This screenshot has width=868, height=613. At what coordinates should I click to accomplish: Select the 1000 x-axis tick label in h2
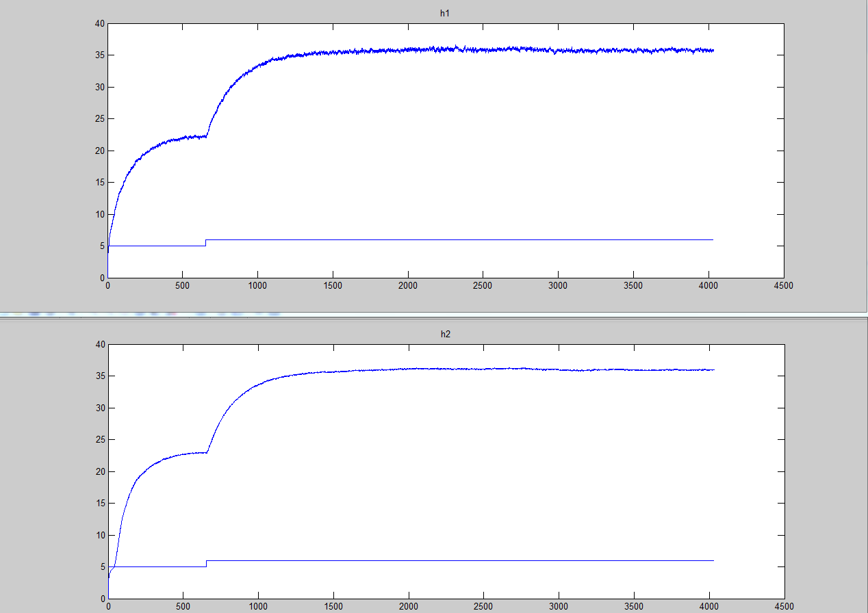[258, 606]
